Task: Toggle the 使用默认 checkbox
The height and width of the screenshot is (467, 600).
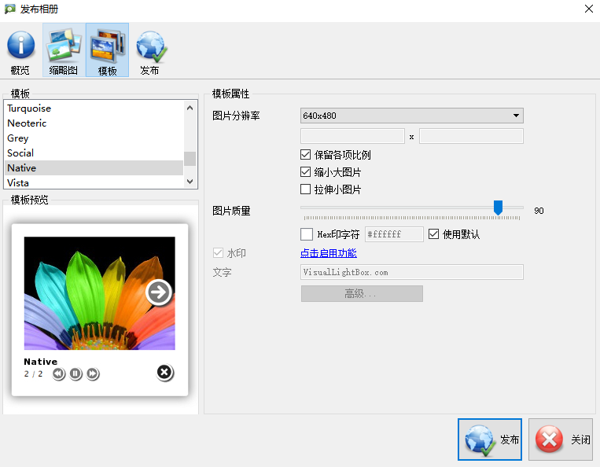Action: coord(434,234)
